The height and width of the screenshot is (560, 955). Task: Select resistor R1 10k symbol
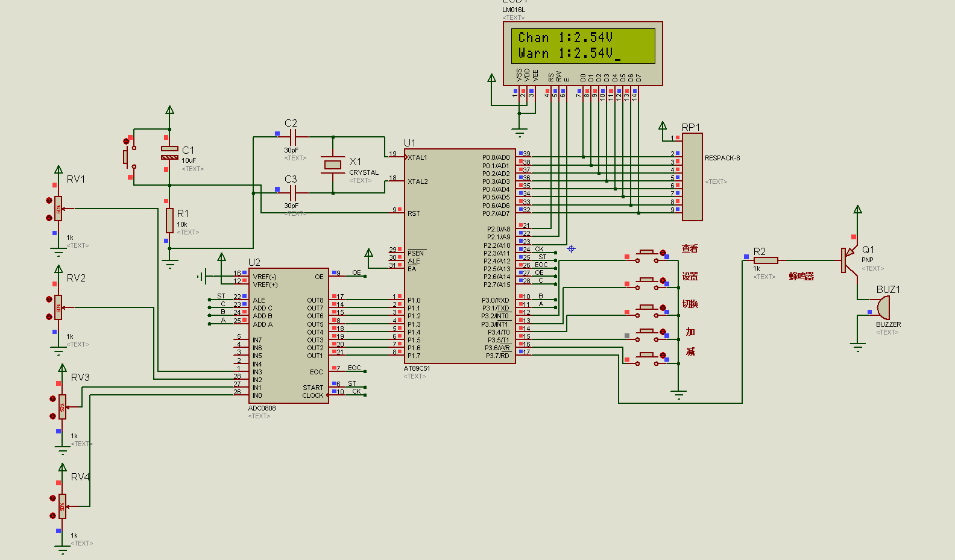pyautogui.click(x=170, y=221)
